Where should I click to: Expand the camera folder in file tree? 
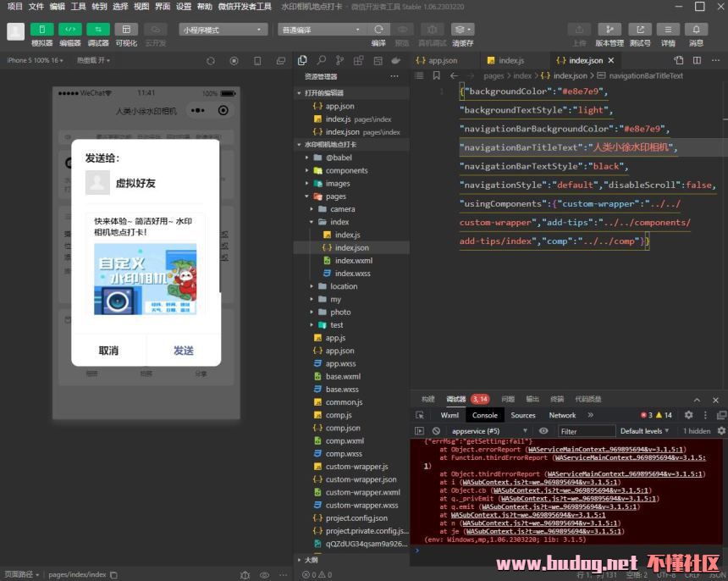click(342, 209)
